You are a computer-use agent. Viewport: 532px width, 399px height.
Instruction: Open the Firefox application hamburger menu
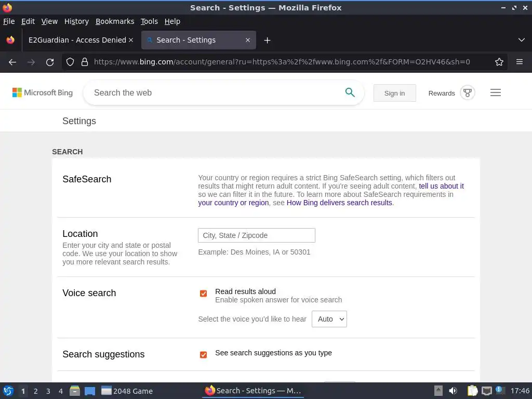[x=519, y=62]
